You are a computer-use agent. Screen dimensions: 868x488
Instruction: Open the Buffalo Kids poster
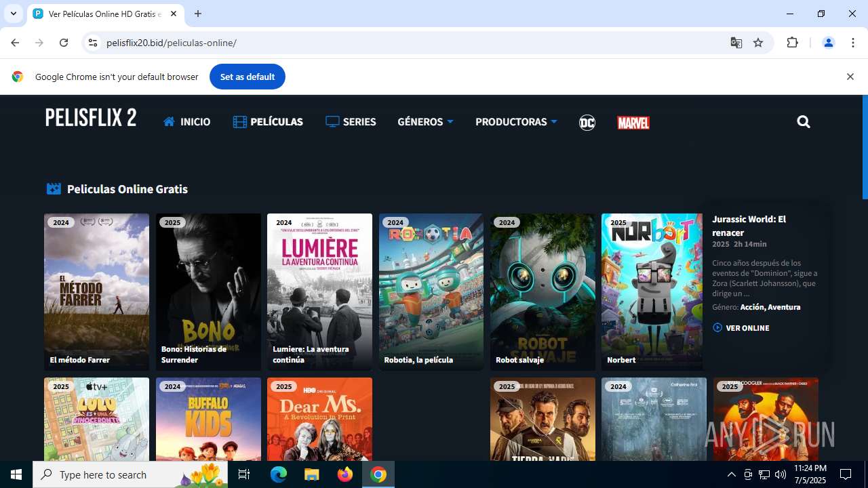208,419
